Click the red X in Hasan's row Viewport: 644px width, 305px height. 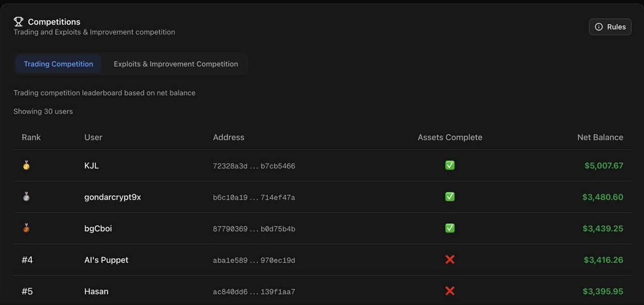pos(450,291)
